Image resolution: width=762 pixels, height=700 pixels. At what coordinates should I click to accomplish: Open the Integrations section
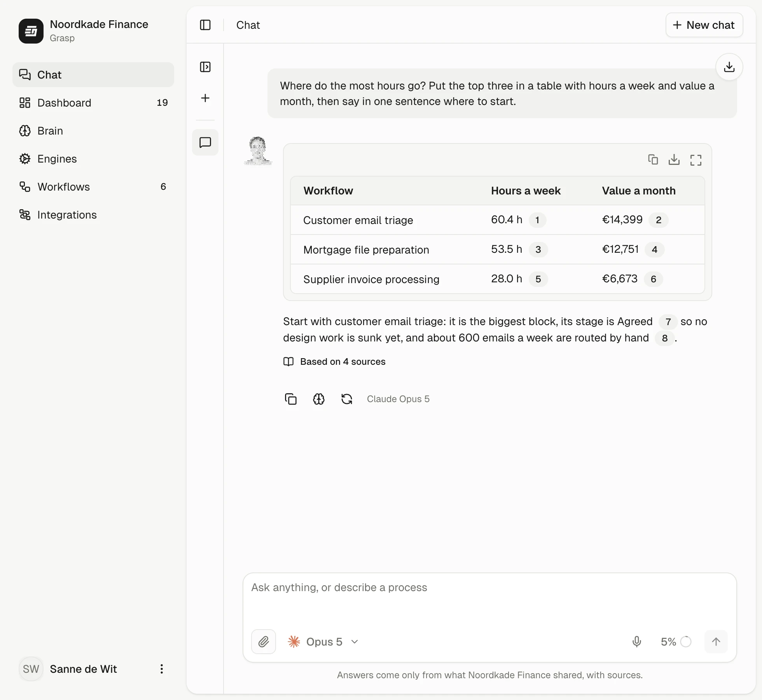93,215
